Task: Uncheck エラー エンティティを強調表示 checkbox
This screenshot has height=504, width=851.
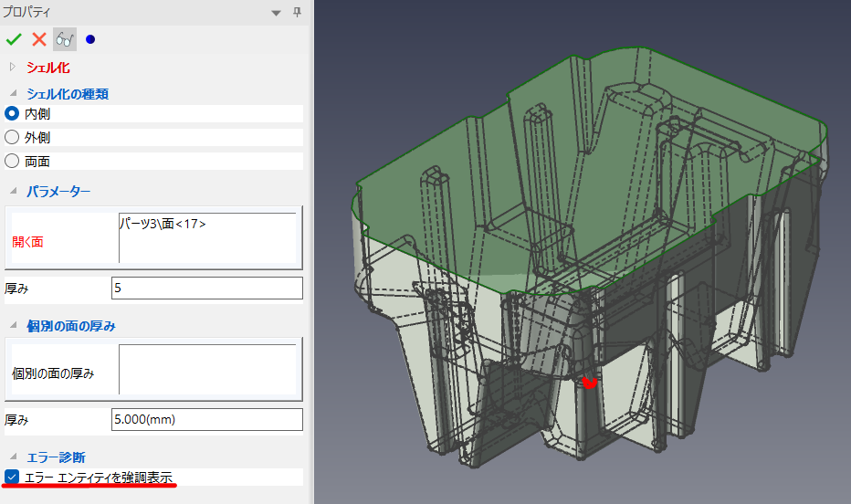Action: 12,477
